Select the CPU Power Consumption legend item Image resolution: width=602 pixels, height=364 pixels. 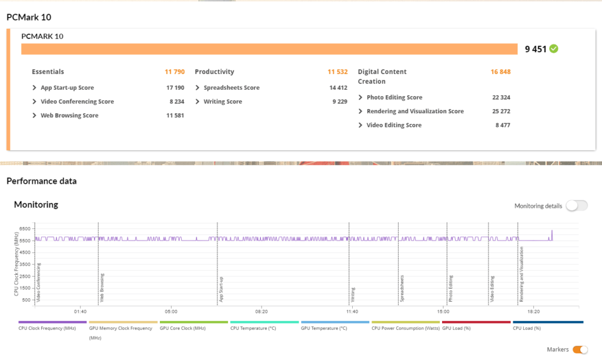tap(404, 328)
